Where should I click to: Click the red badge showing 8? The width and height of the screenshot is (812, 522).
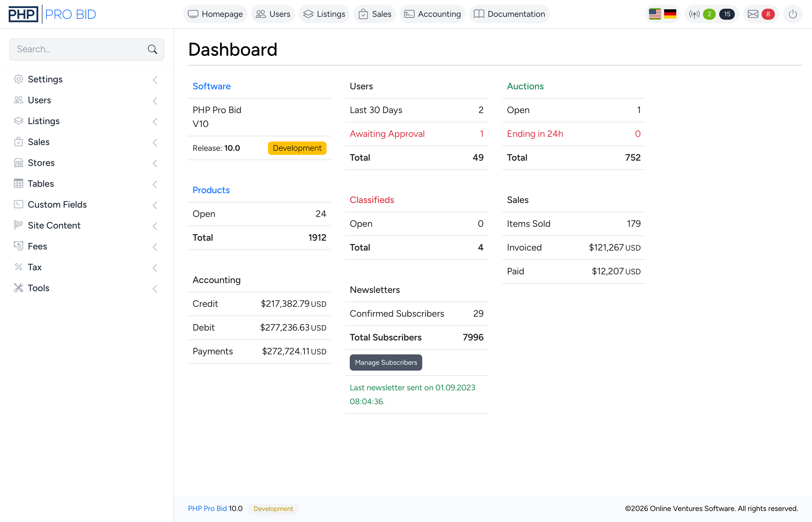pos(768,14)
